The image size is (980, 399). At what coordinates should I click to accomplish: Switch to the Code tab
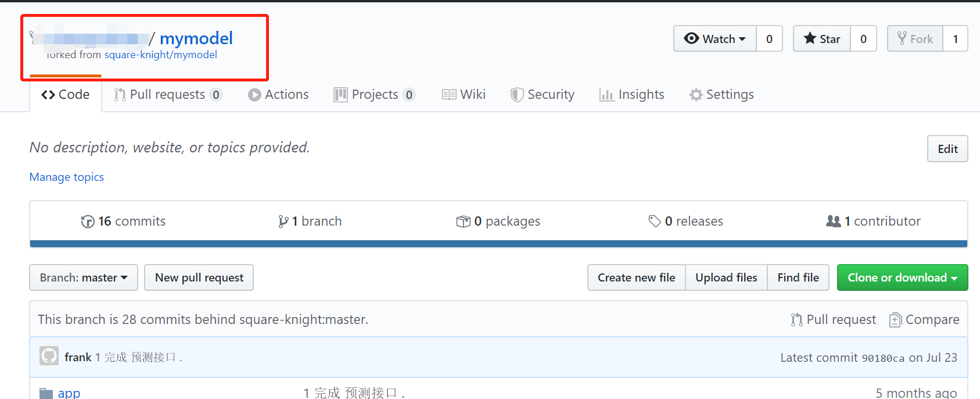pos(66,94)
